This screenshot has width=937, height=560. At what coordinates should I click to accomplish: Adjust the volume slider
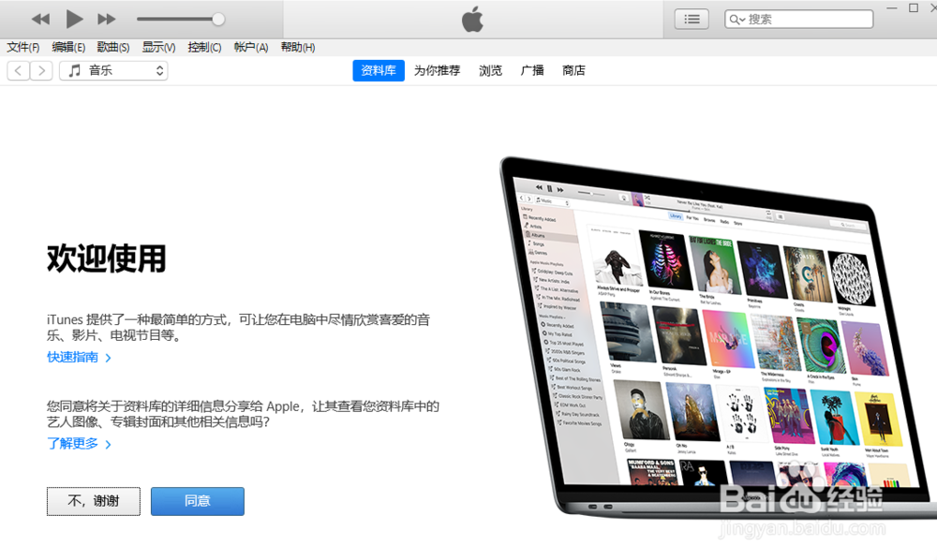(x=217, y=18)
